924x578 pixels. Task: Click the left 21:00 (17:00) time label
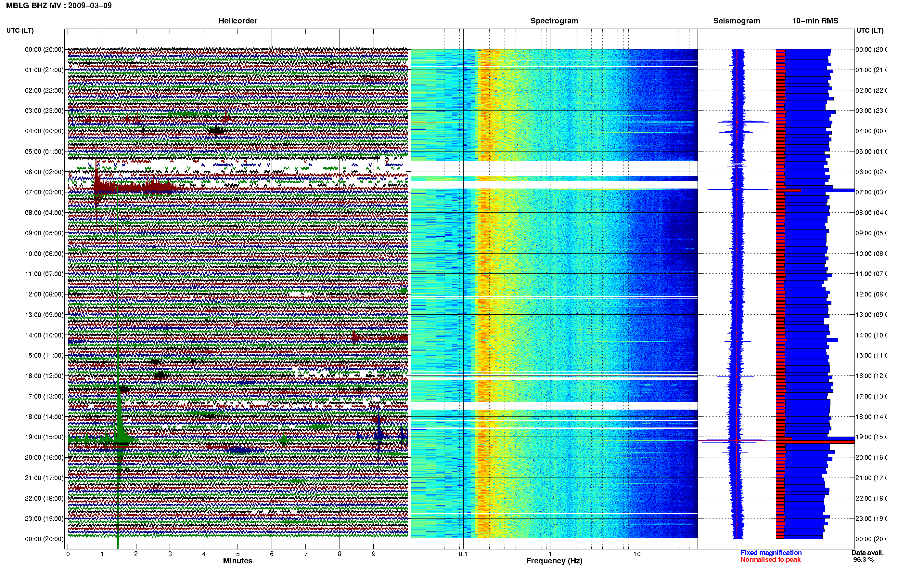pyautogui.click(x=44, y=478)
